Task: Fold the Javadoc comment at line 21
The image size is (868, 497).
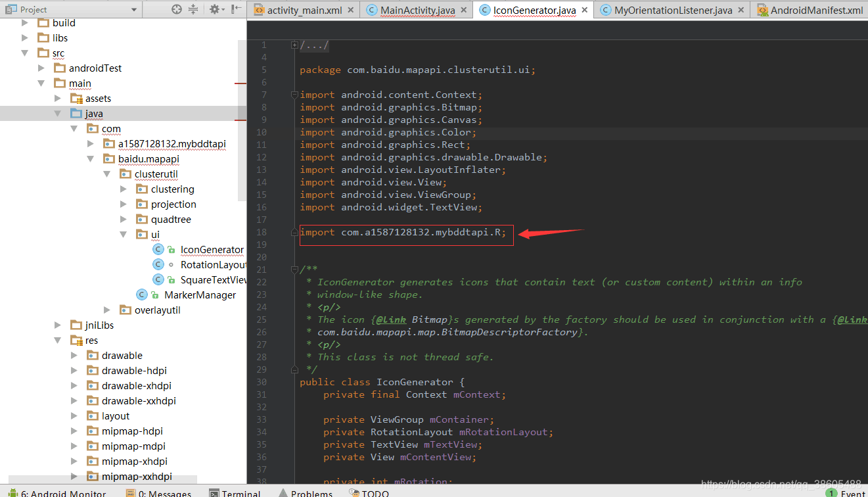Action: coord(295,270)
